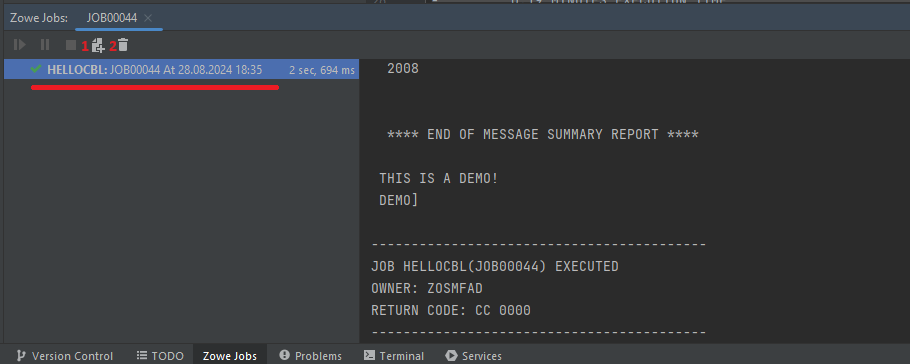
Task: Click the Problems warning icon
Action: [x=284, y=355]
